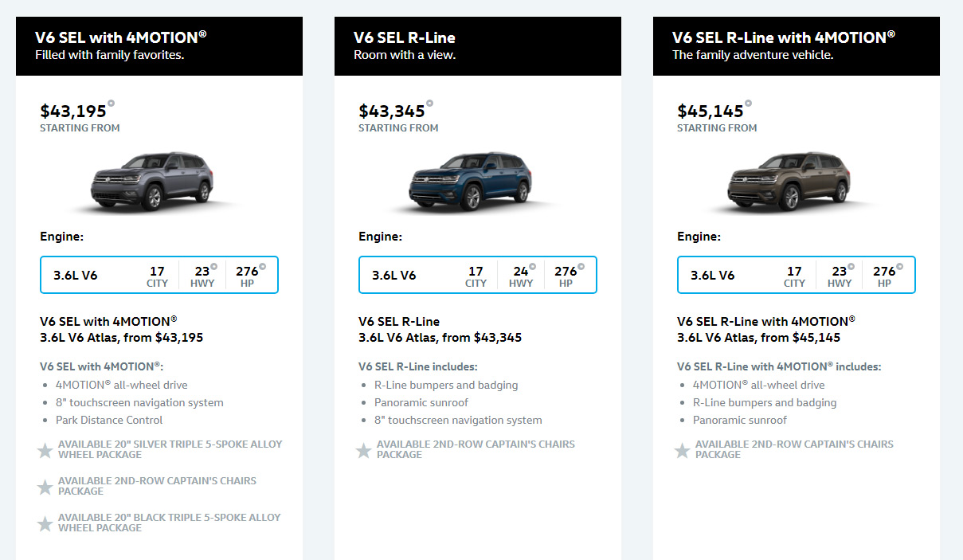This screenshot has height=560, width=963.
Task: Click the blue Atlas R-Line vehicle image
Action: 471,180
